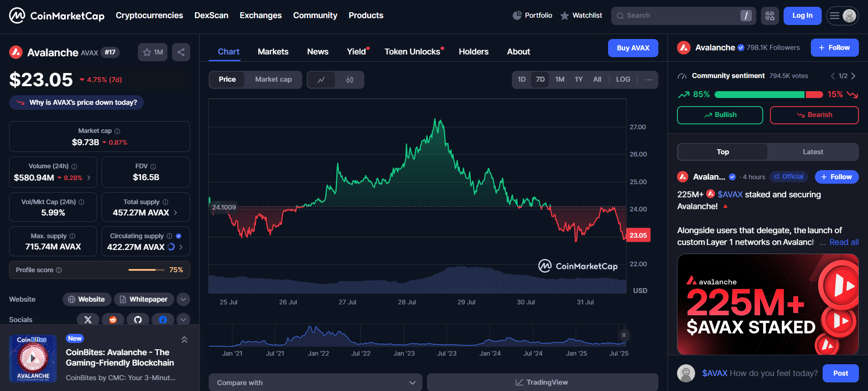Open chart more options ellipsis

(649, 79)
